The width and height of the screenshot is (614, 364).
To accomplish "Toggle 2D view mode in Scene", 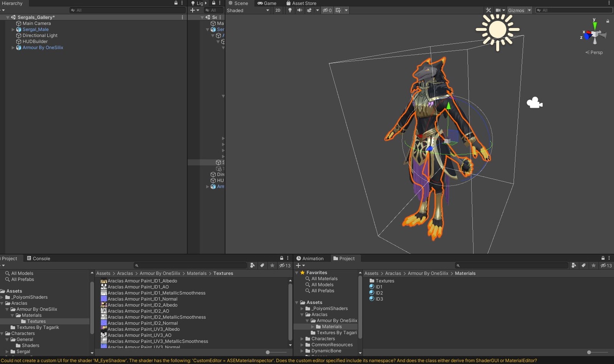I will click(x=278, y=10).
